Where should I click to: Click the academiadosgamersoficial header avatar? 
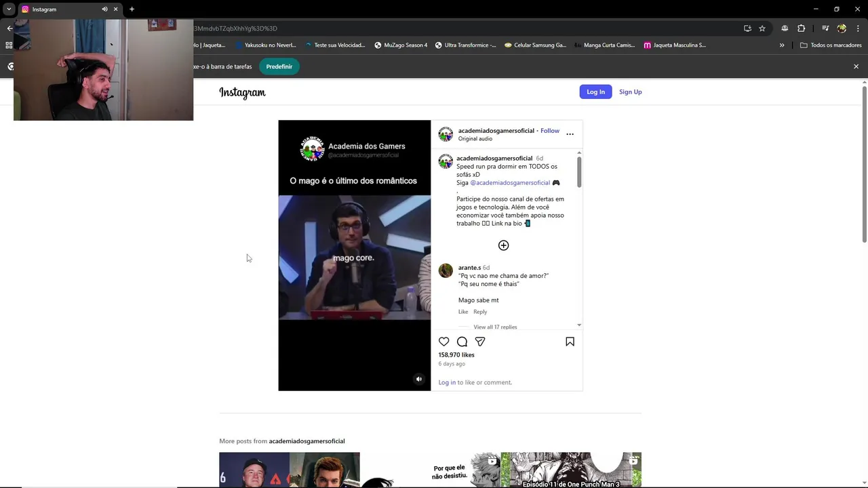coord(446,134)
